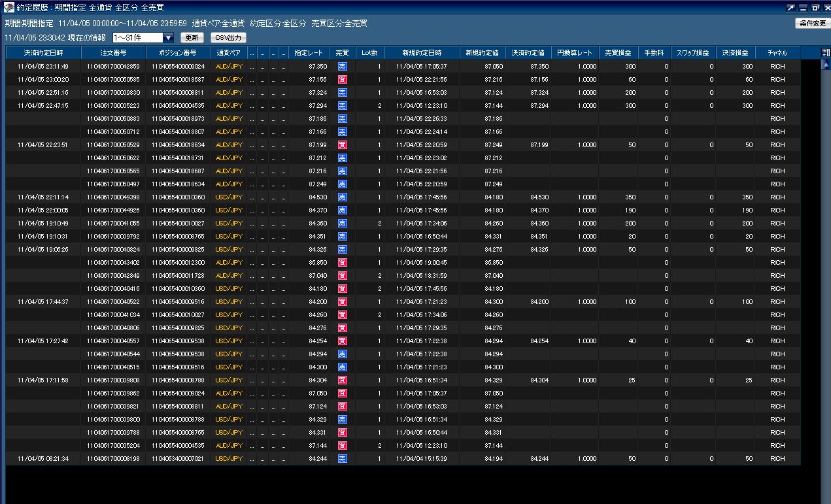Open 条件変更 to change conditions
Screen dimensions: 831x504
pyautogui.click(x=812, y=23)
